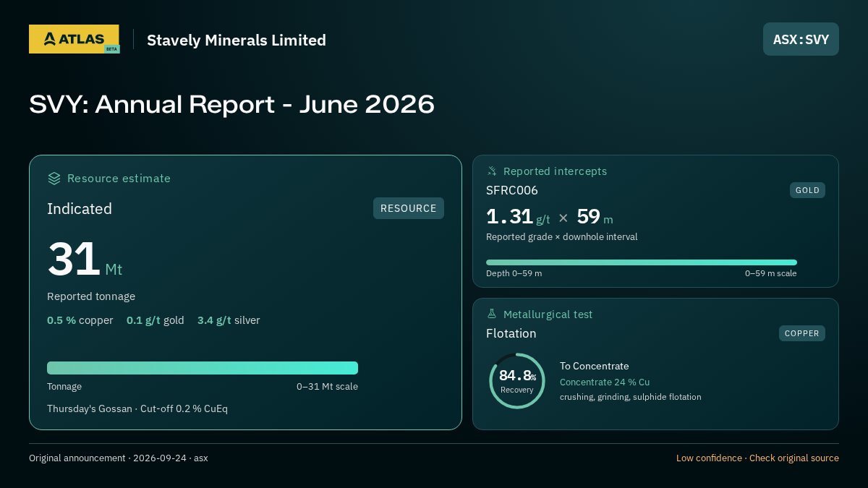Click the Depth 0–59 m label
The height and width of the screenshot is (488, 868).
click(x=514, y=273)
